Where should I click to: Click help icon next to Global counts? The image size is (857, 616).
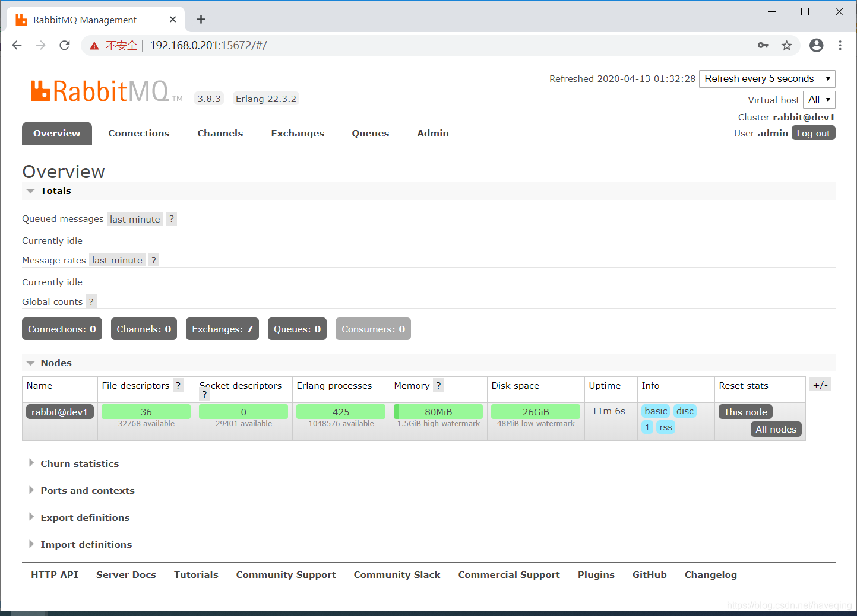[x=91, y=301]
